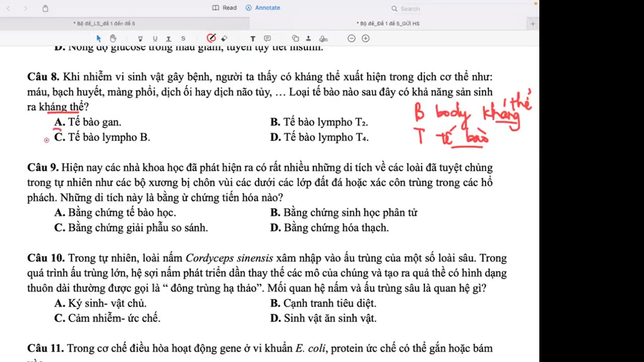644x362 pixels.
Task: Click answer D. Sinh vật ăn sinh vật.
Action: 324,318
